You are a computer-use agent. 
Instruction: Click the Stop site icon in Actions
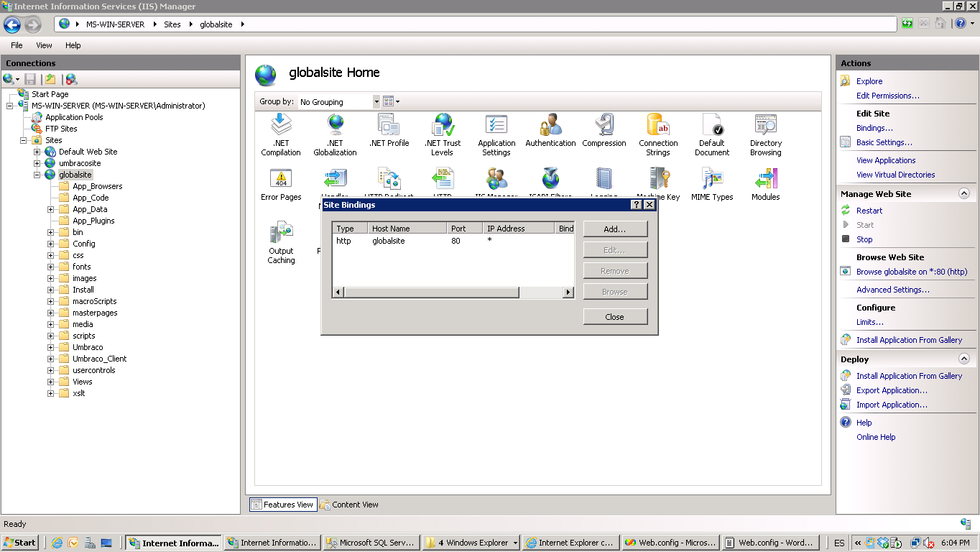[846, 239]
